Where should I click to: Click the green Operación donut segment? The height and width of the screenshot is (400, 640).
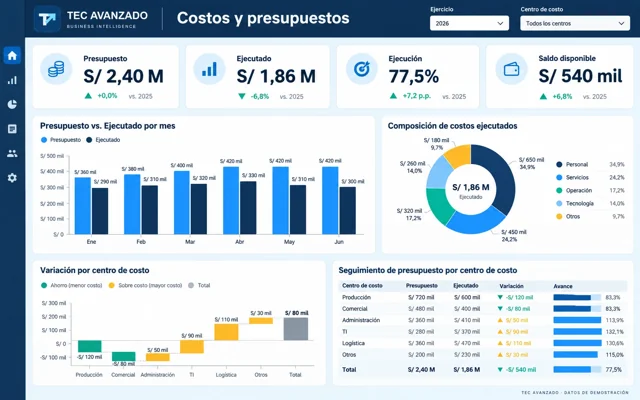(x=440, y=205)
